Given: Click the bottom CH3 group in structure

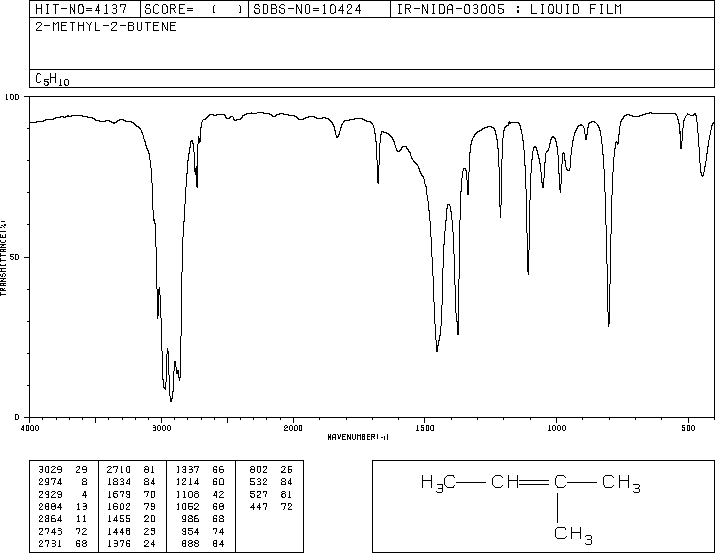Looking at the screenshot, I should 573,535.
